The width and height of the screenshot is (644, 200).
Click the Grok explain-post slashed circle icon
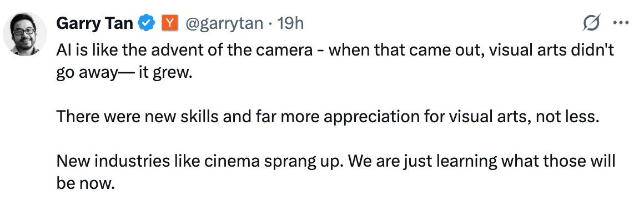[591, 23]
